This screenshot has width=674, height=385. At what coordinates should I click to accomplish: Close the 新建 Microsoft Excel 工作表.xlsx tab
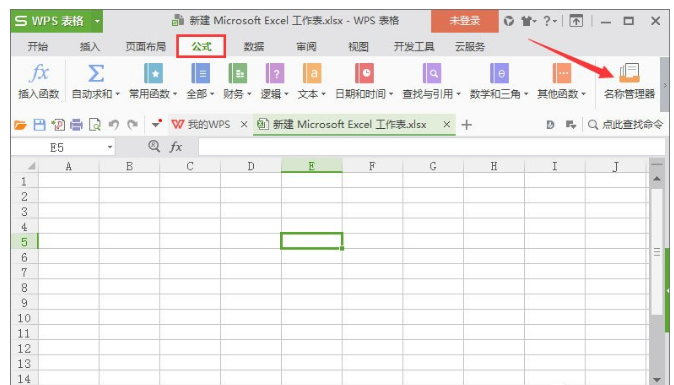tap(447, 125)
